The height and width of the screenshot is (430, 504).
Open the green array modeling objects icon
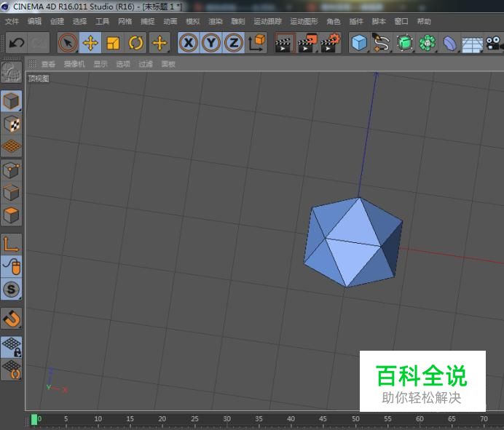[427, 43]
